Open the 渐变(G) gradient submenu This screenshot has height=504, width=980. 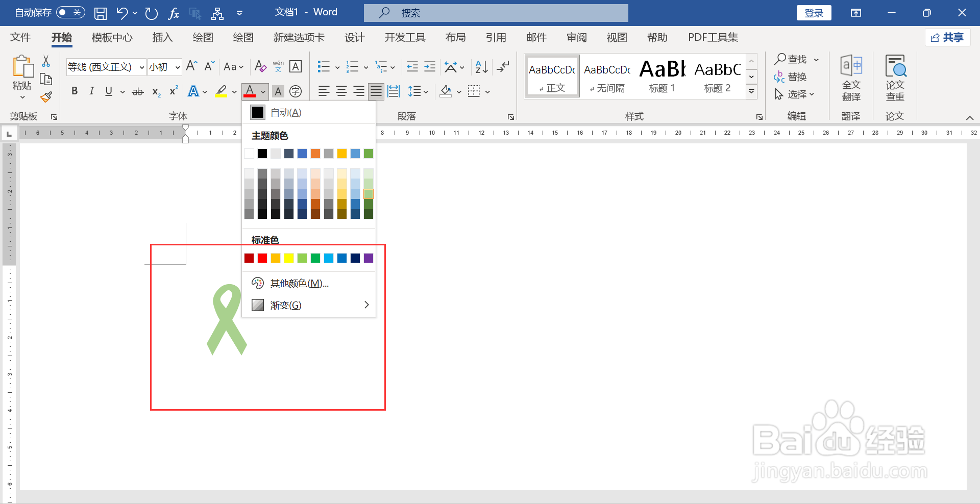(309, 305)
